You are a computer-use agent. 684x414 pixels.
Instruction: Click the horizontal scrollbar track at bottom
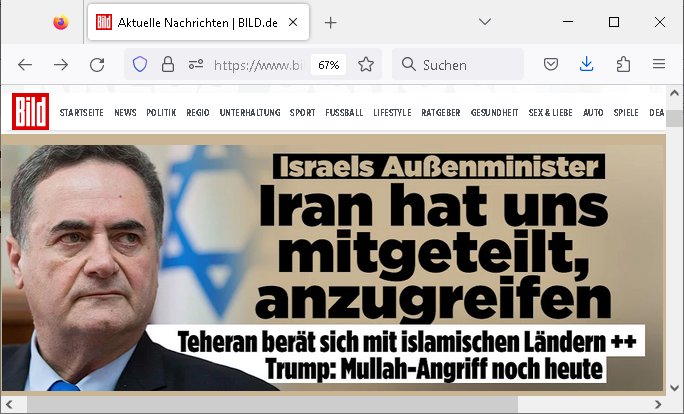pyautogui.click(x=333, y=404)
